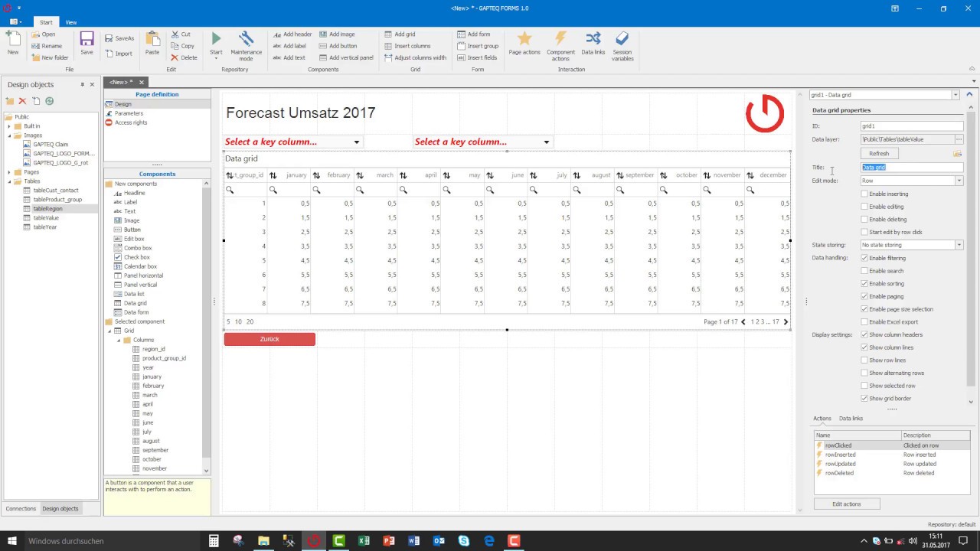This screenshot has width=980, height=551.
Task: Click the Start repository button
Action: tap(216, 44)
